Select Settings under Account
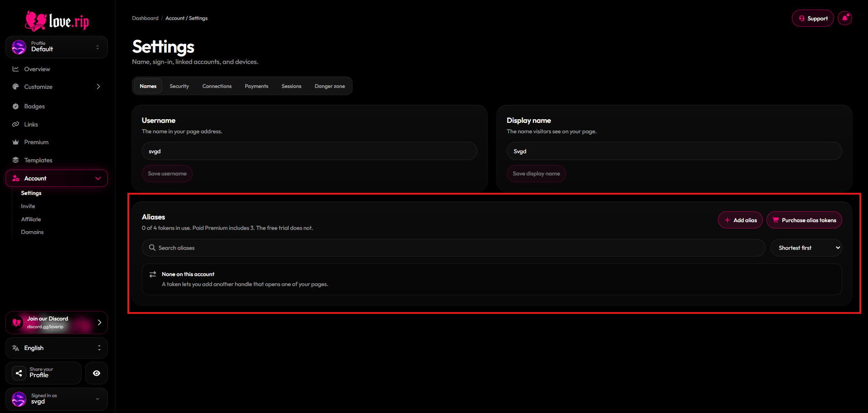 [31, 193]
